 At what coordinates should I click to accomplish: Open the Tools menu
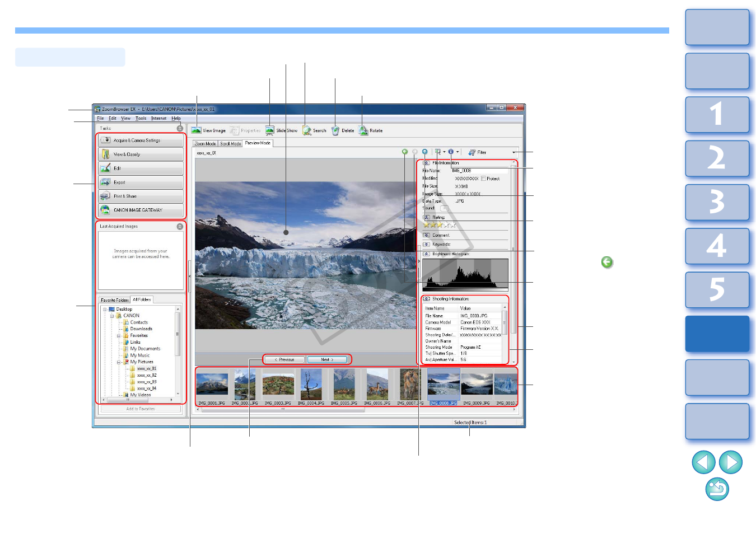click(x=141, y=119)
